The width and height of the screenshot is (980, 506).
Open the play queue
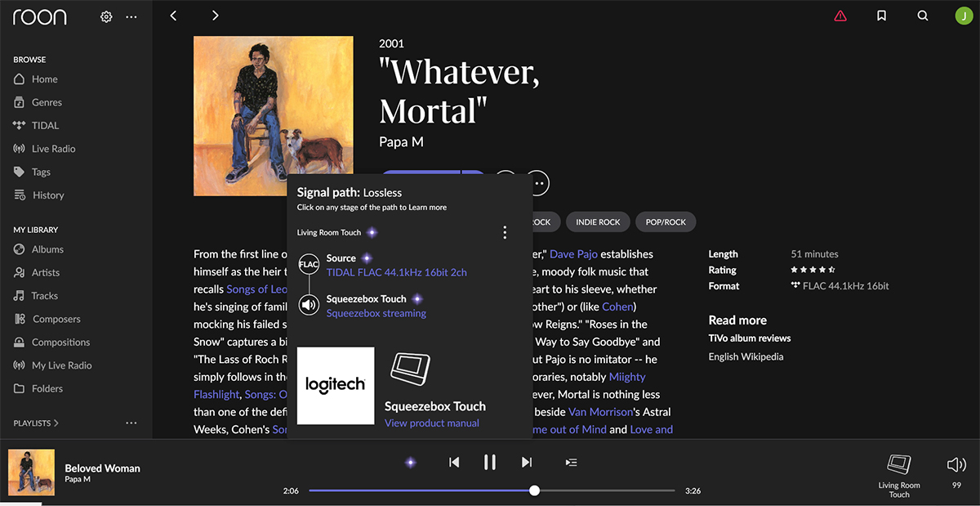pos(572,463)
